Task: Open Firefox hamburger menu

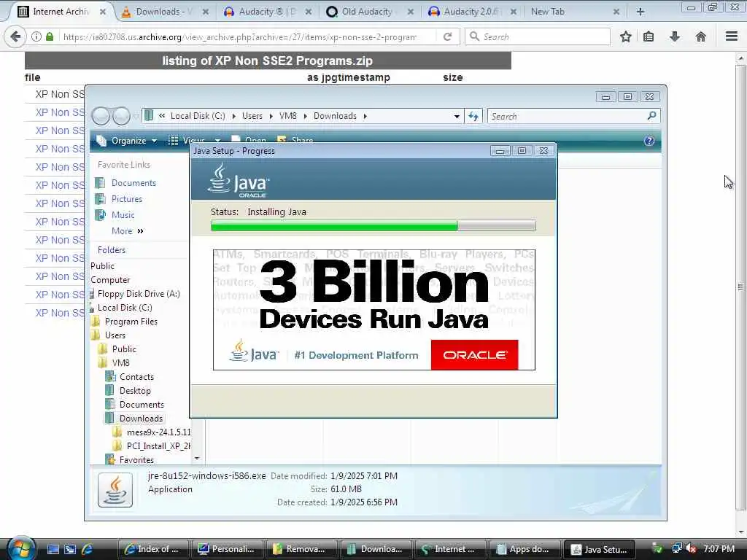Action: coord(732,36)
